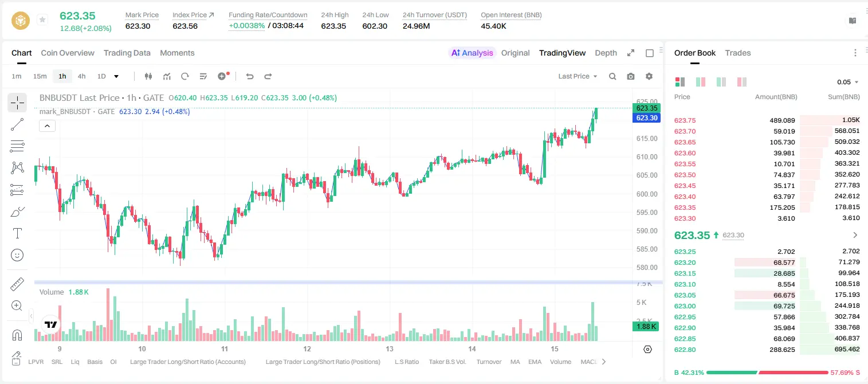Switch to the Trades tab
This screenshot has width=868, height=384.
(738, 53)
